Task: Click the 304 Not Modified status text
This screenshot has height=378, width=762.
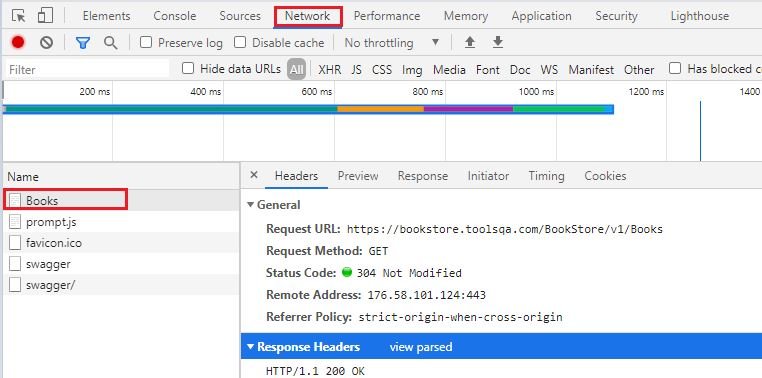Action: click(x=409, y=273)
